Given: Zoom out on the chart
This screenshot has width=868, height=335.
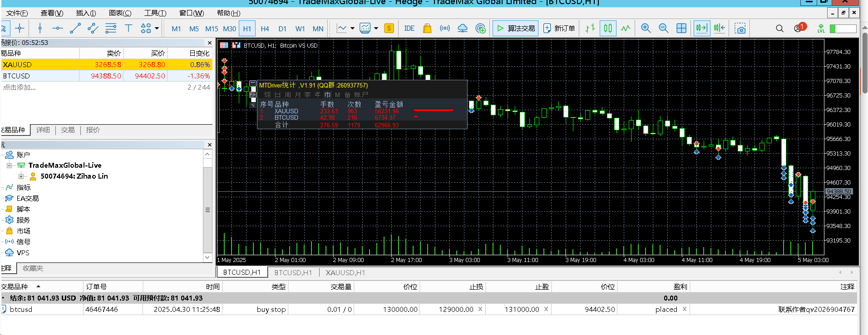Looking at the screenshot, I should tap(663, 29).
